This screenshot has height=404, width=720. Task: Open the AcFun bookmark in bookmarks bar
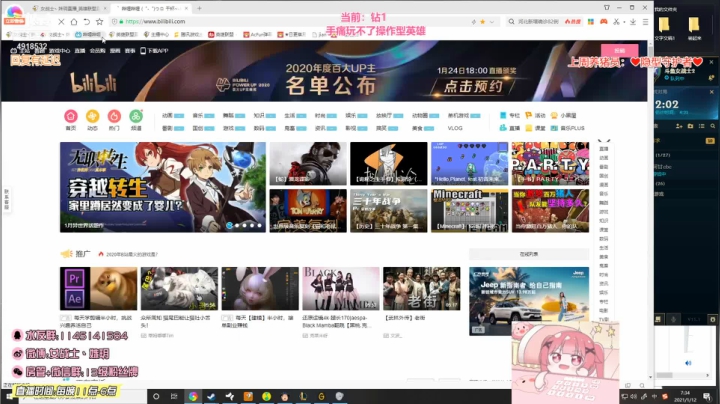(259, 34)
